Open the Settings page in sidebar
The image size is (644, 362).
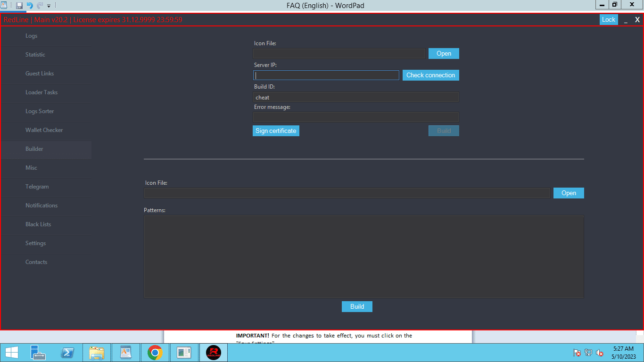tap(46, 243)
